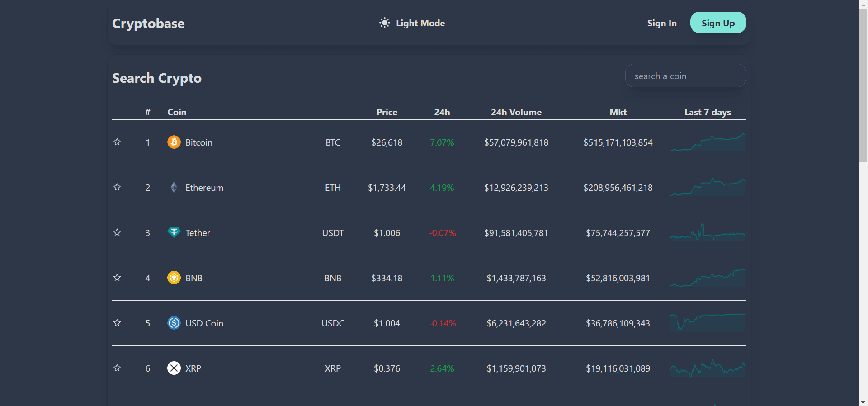This screenshot has height=406, width=868.
Task: Select the BTC ticker symbol
Action: 333,142
